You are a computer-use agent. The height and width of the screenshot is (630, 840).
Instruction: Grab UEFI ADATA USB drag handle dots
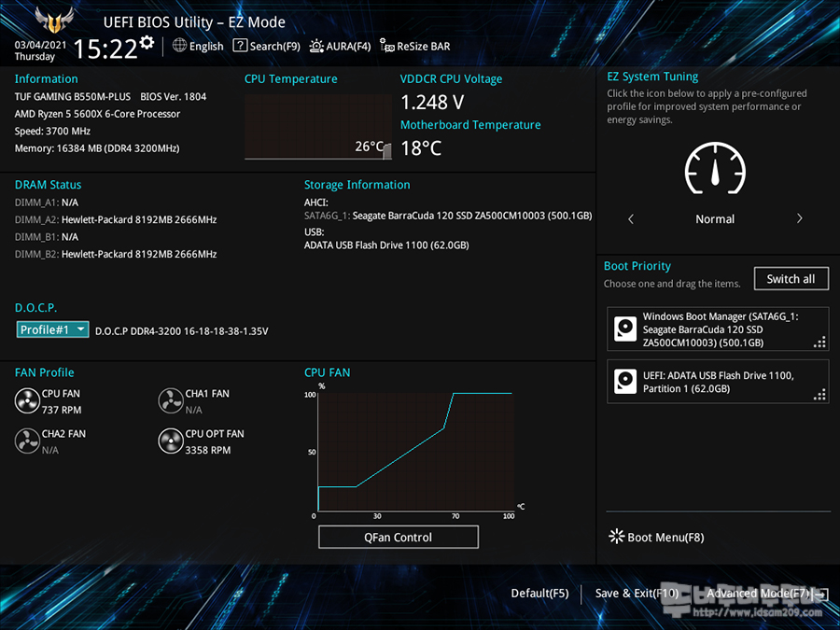click(x=819, y=394)
